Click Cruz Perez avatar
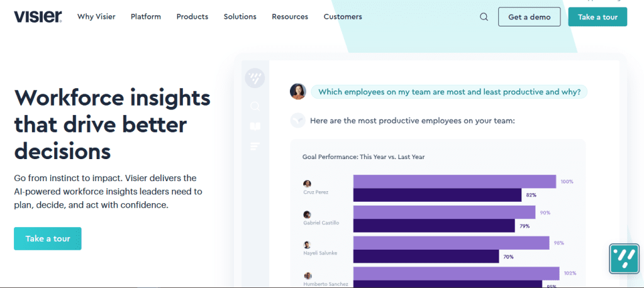The height and width of the screenshot is (288, 644). [x=307, y=184]
